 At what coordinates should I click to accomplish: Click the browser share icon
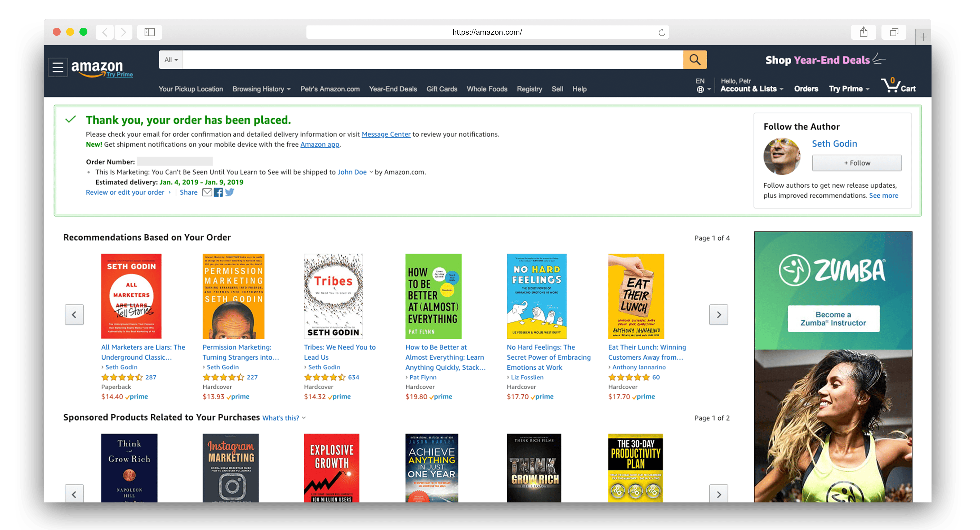[x=863, y=32]
